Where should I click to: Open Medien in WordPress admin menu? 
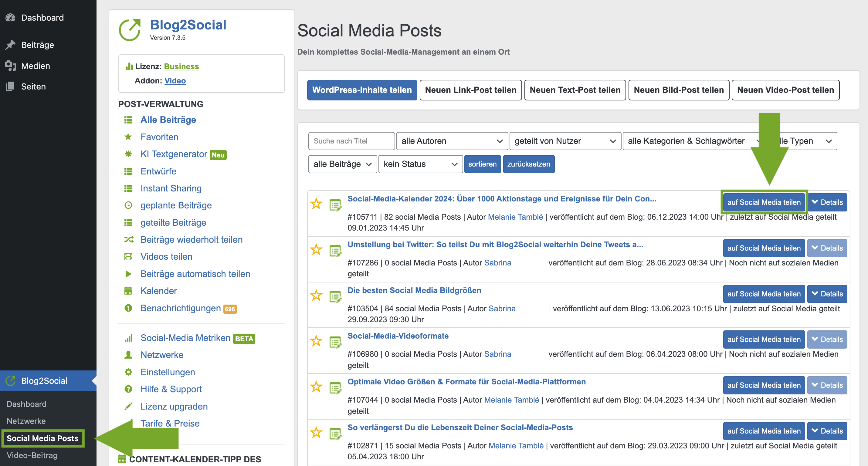click(36, 66)
